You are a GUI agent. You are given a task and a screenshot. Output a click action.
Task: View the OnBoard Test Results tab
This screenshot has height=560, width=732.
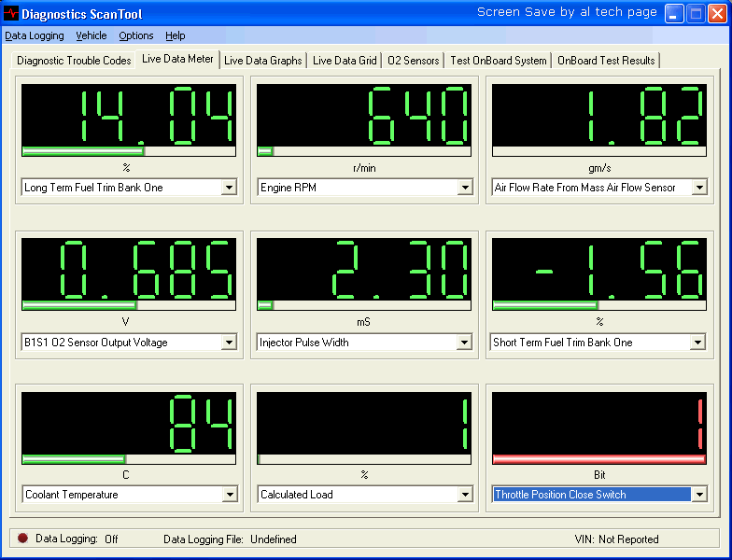[x=607, y=61]
